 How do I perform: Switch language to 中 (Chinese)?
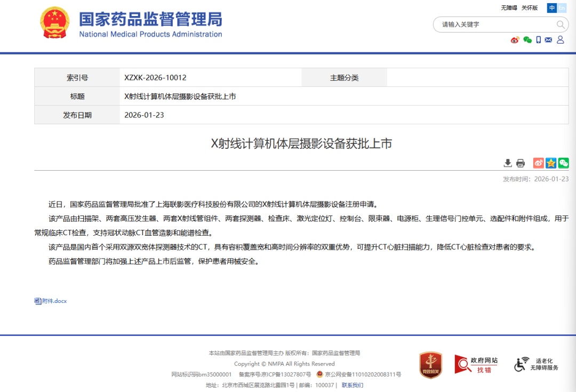[x=551, y=8]
